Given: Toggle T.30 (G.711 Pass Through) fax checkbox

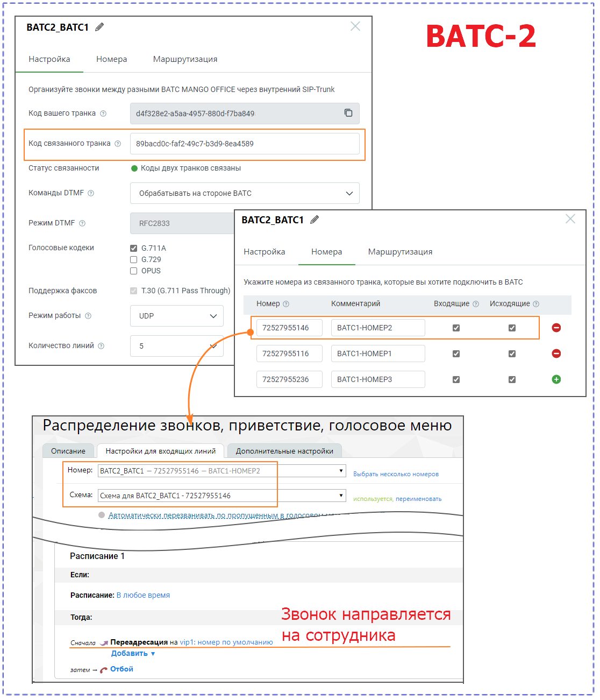Looking at the screenshot, I should [x=134, y=291].
